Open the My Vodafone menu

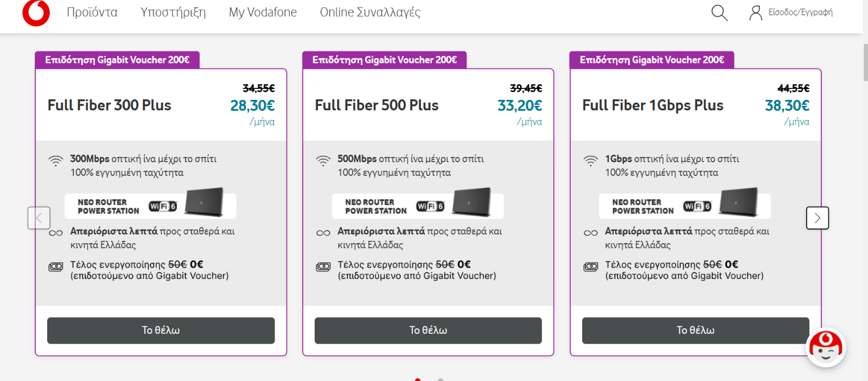[x=263, y=12]
